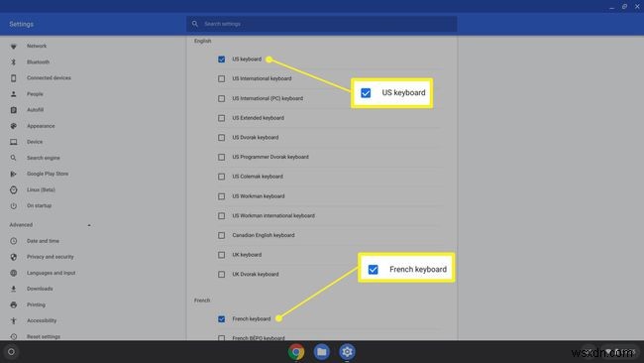Enable Canadian English keyboard checkbox

coord(221,236)
